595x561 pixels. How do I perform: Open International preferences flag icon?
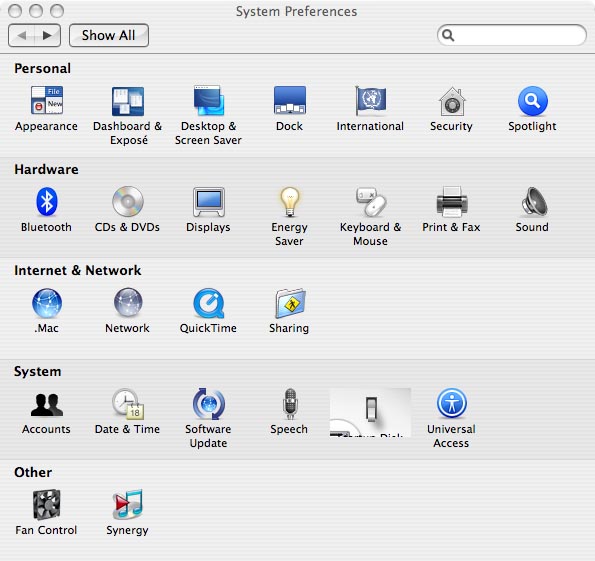click(370, 101)
